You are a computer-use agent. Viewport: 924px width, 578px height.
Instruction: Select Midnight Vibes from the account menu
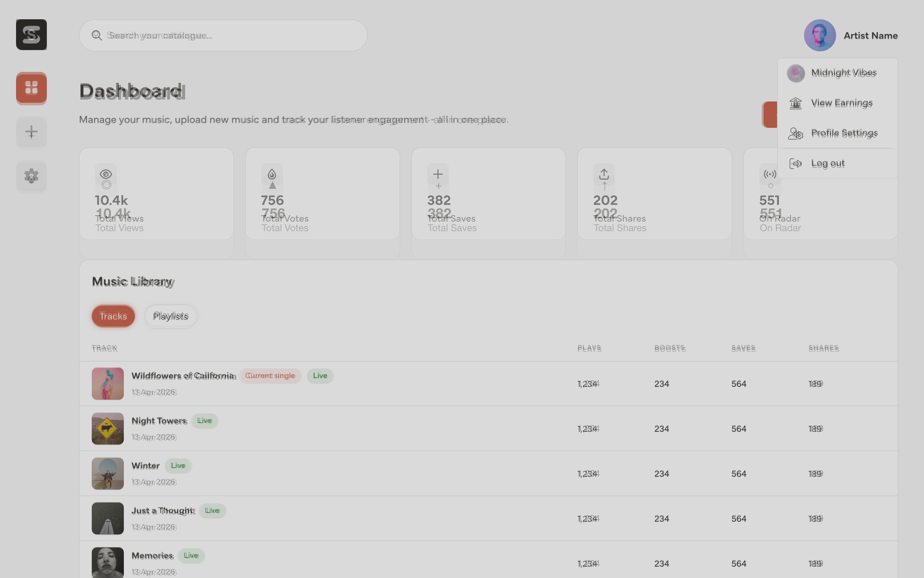[x=838, y=73]
